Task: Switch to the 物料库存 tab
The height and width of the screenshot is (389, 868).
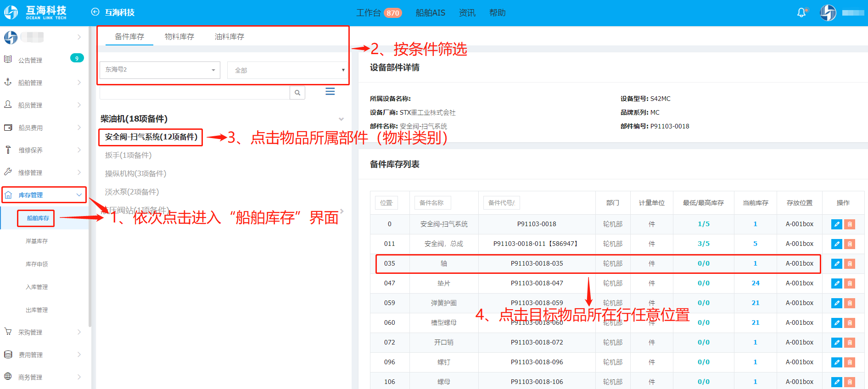Action: (x=179, y=37)
